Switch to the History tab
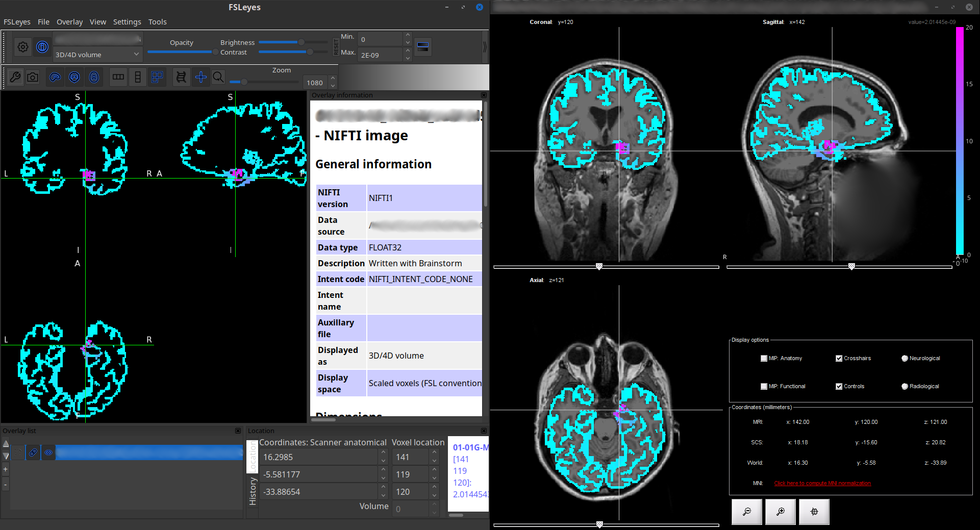The height and width of the screenshot is (530, 980). tap(253, 491)
